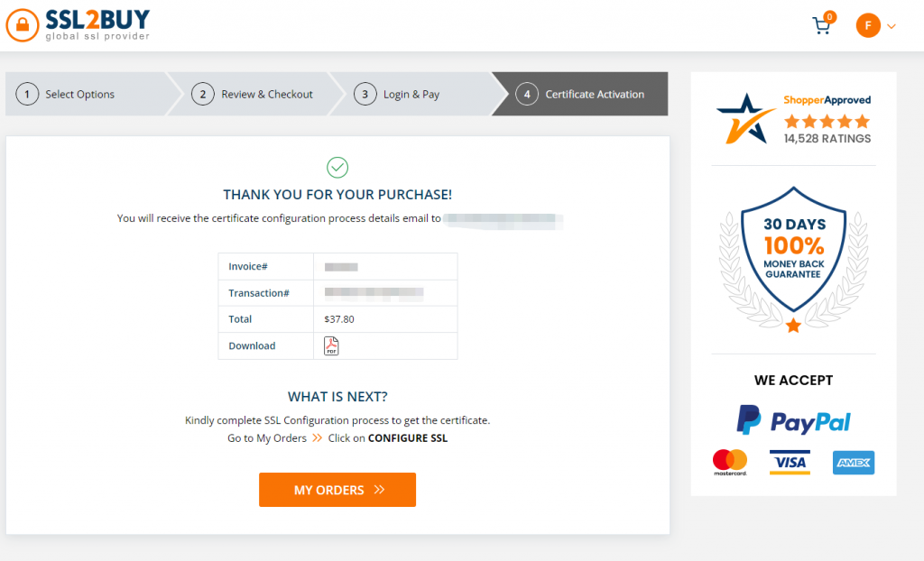
Task: Click the Visa card logo
Action: tap(790, 462)
